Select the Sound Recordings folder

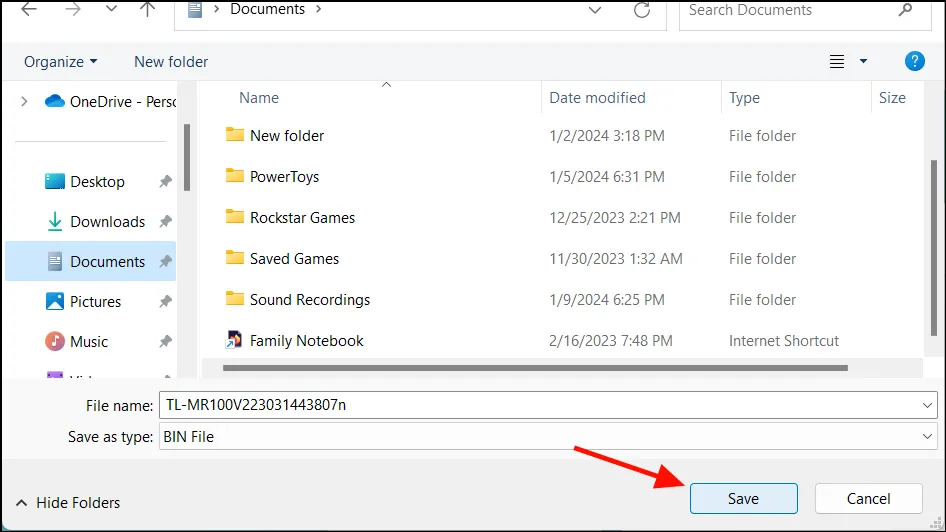pos(310,300)
